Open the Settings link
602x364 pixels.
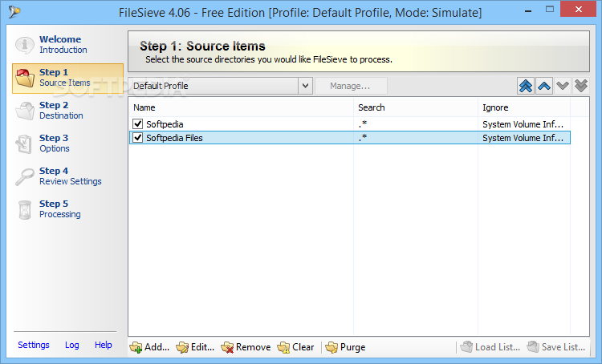pyautogui.click(x=34, y=345)
